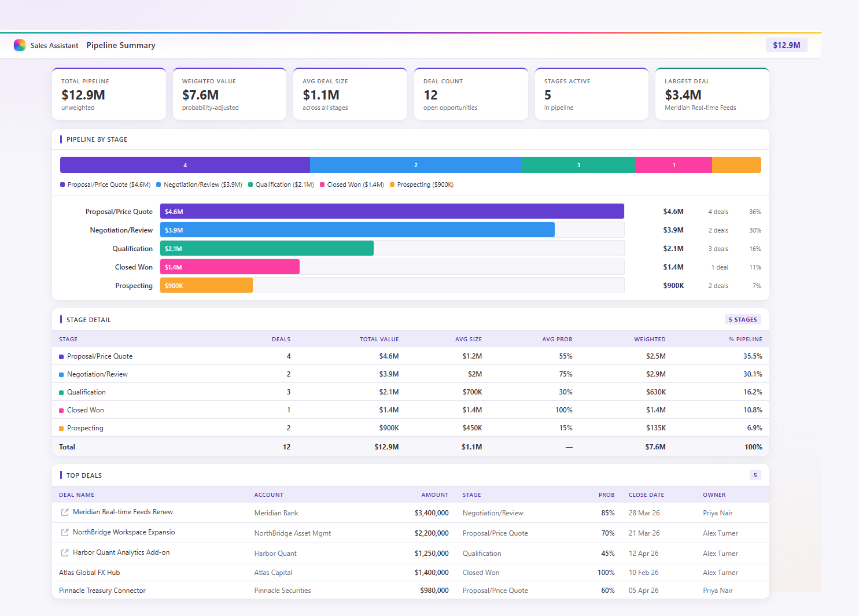Sort Top Deals by OWNER header

[x=714, y=495]
